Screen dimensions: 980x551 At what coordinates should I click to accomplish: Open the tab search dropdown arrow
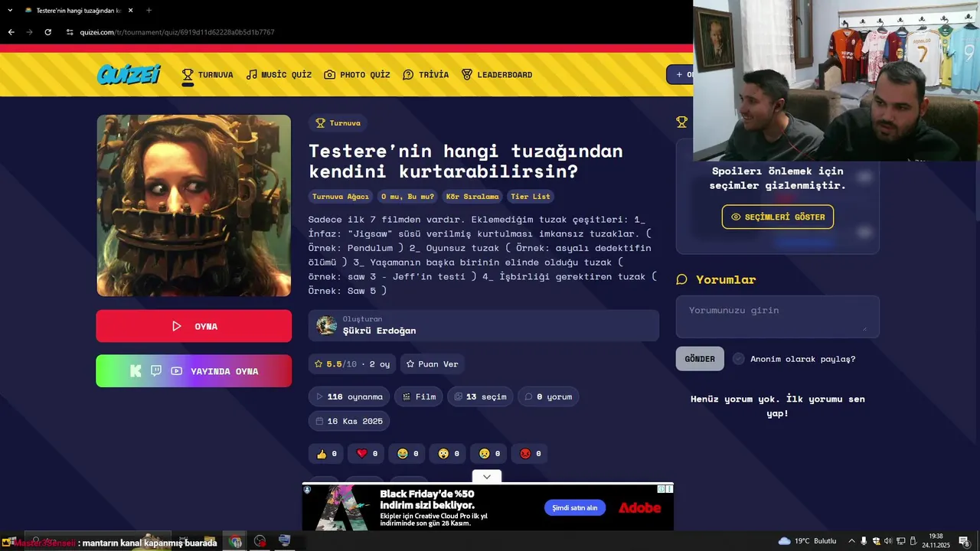10,10
